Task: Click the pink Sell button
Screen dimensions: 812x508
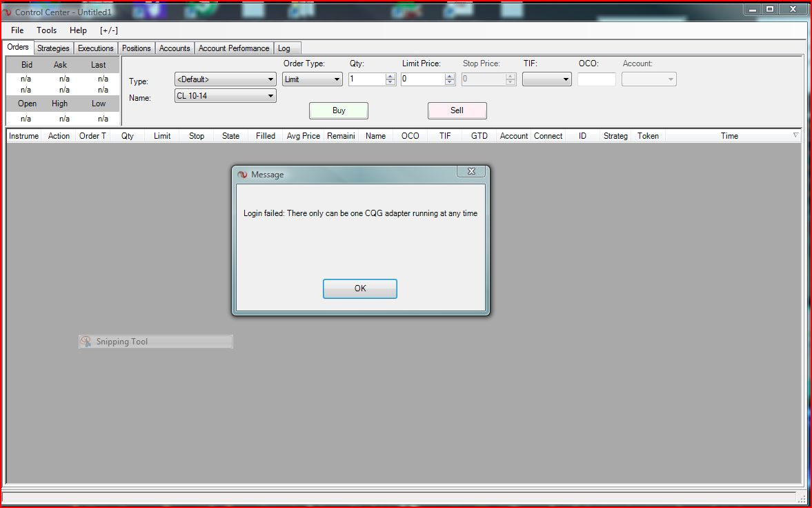Action: pos(457,110)
